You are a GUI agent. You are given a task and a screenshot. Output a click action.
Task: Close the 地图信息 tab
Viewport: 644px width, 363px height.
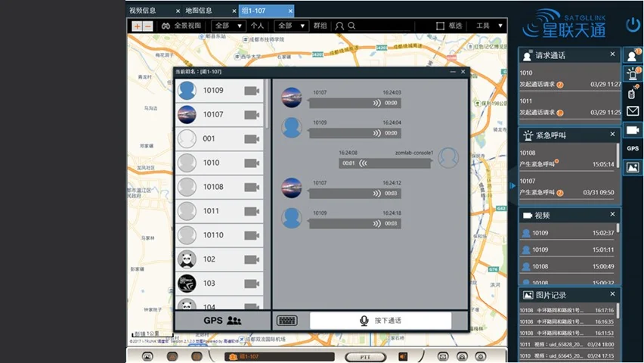(234, 11)
